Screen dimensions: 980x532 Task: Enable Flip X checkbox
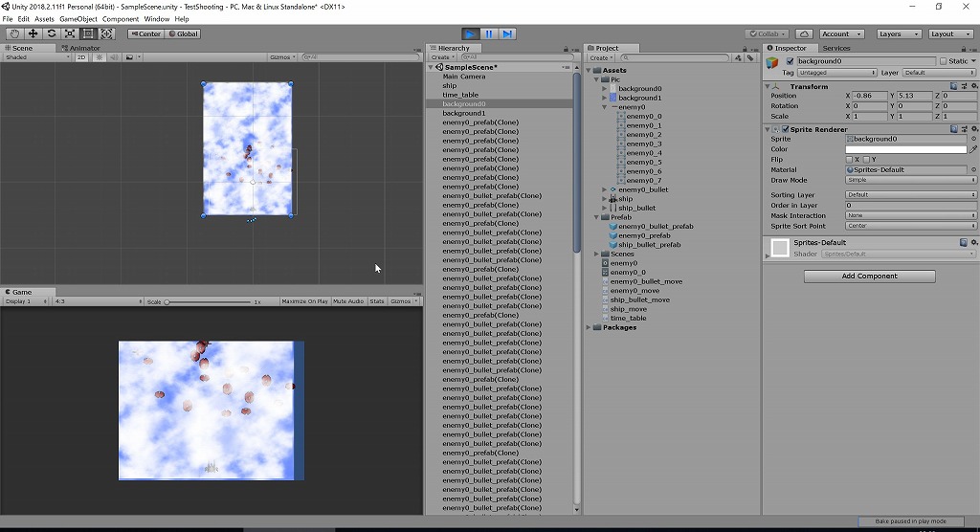pyautogui.click(x=849, y=160)
